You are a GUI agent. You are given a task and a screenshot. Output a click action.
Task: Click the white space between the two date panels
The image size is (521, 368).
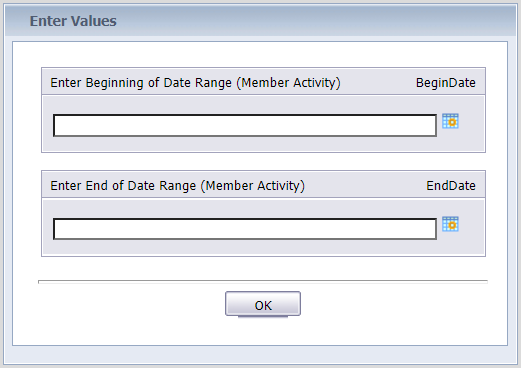click(x=263, y=162)
